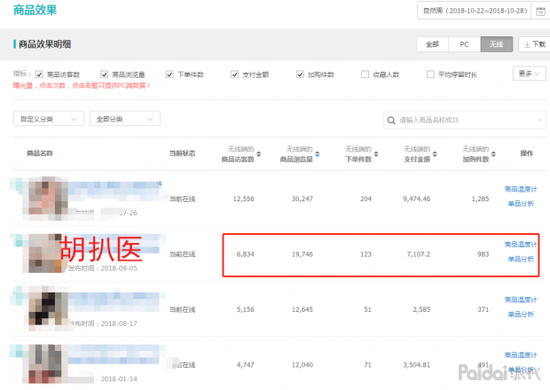Uncheck the 商品访客数 indicator checkbox
550x390 pixels.
point(39,74)
